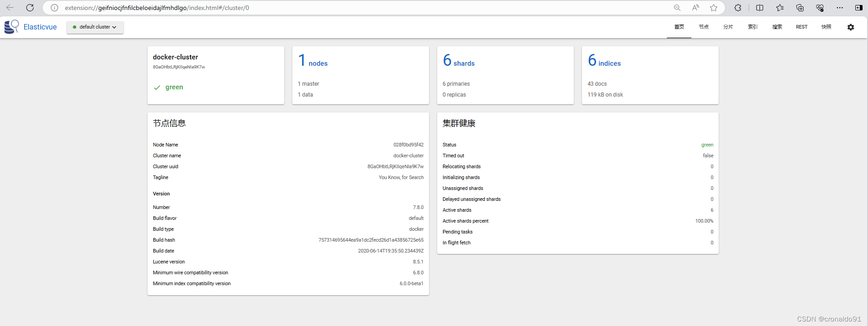Click the '43 docs' text
Viewport: 868px width, 326px height.
pos(597,84)
